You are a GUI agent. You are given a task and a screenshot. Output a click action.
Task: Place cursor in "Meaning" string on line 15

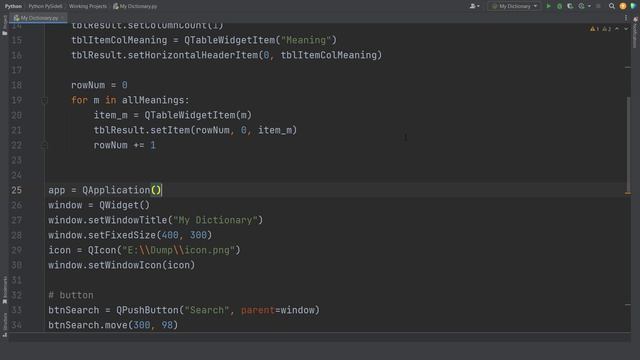(306, 40)
